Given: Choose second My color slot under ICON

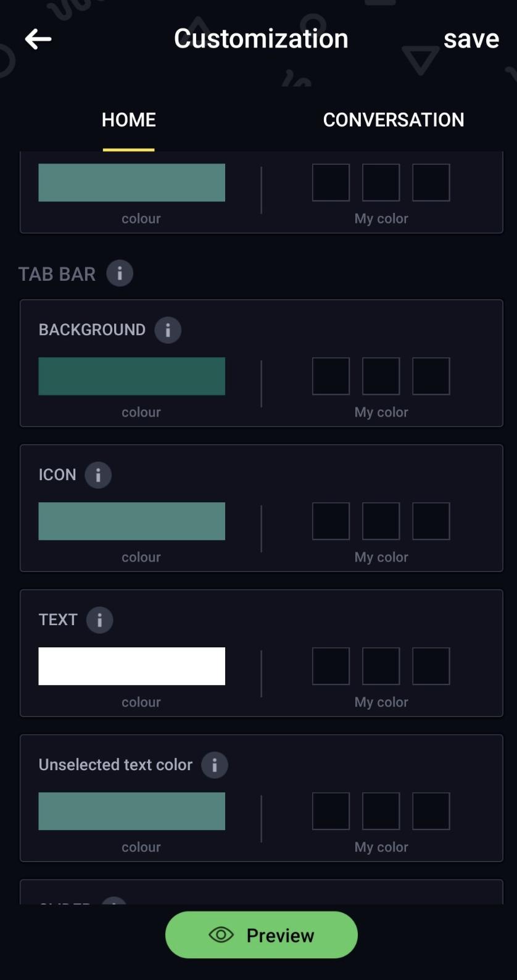Looking at the screenshot, I should coord(381,521).
